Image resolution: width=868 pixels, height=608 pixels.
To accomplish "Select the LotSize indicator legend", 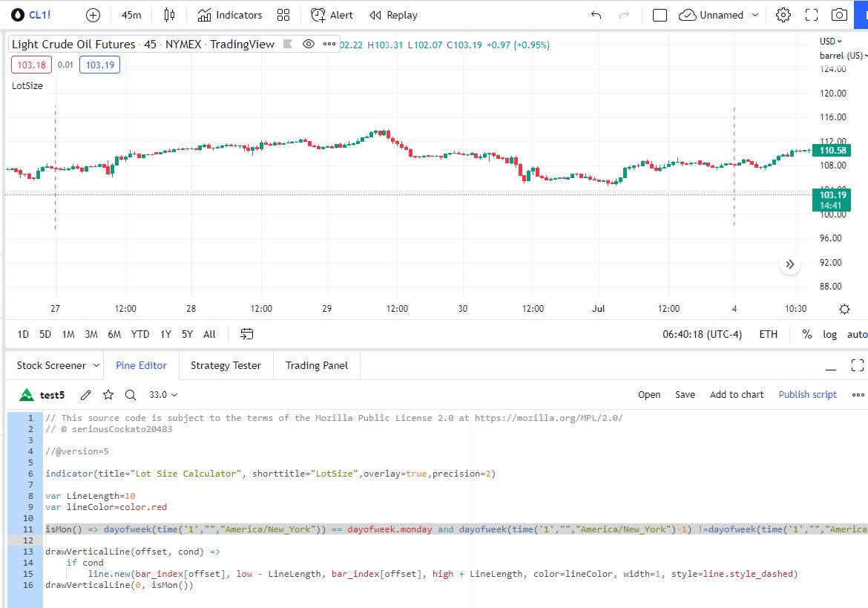I will pyautogui.click(x=27, y=86).
